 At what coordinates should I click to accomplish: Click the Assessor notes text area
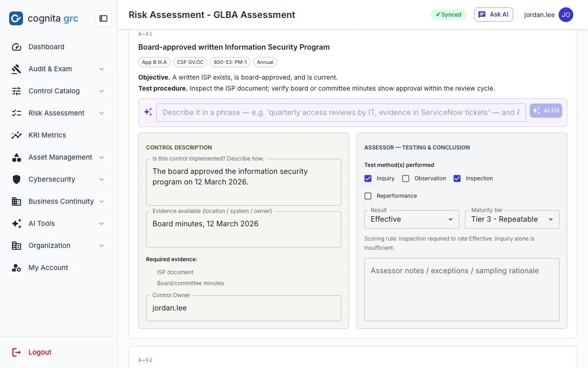coord(462,289)
